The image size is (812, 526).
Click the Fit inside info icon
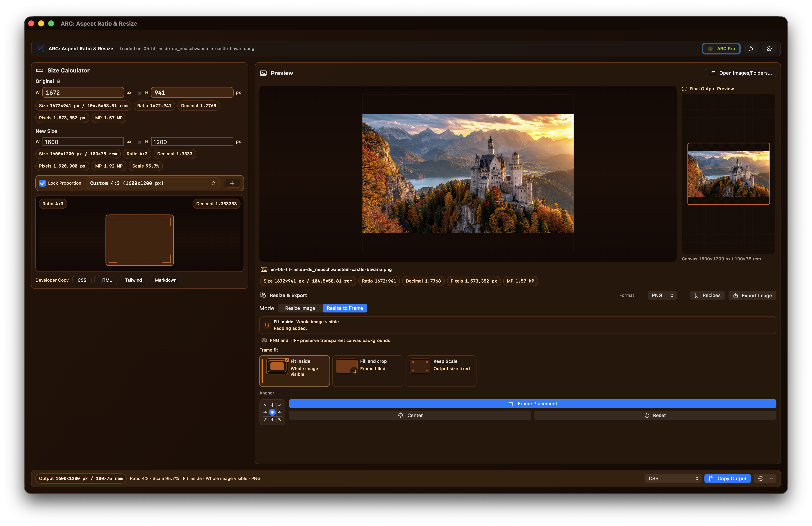pos(267,325)
